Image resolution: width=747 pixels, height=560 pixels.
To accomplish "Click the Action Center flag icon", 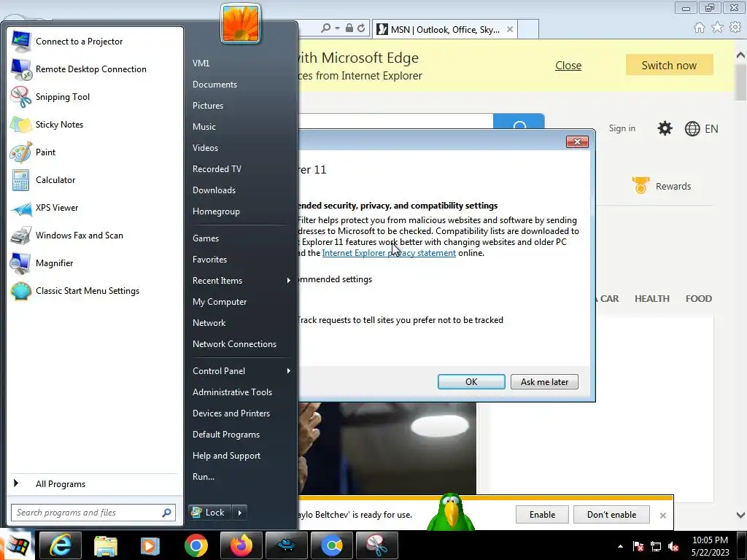I will click(x=638, y=547).
